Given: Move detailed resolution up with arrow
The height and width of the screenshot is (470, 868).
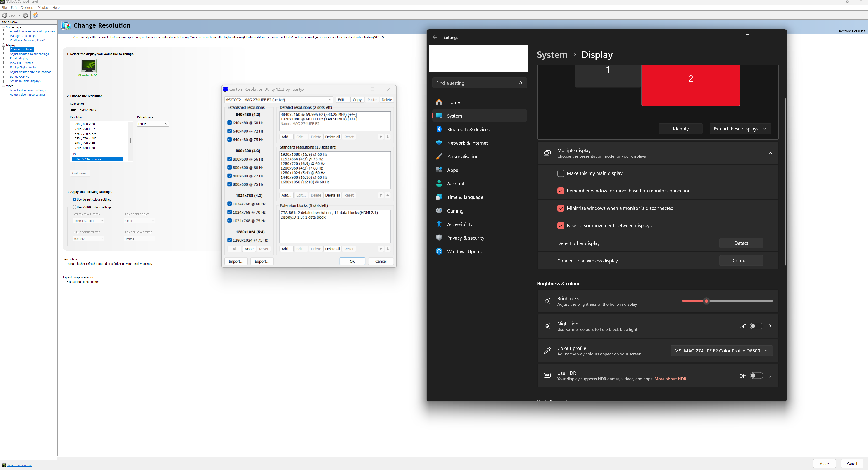Looking at the screenshot, I should (381, 137).
